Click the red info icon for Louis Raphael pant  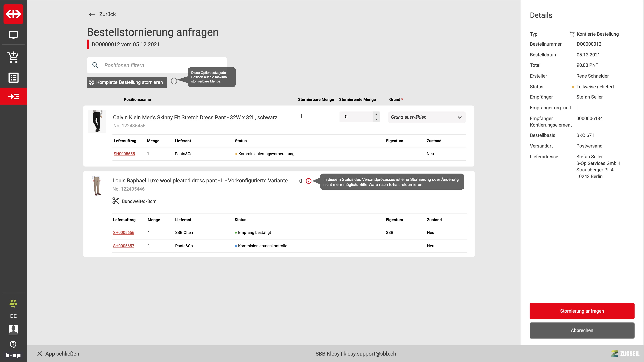tap(308, 181)
